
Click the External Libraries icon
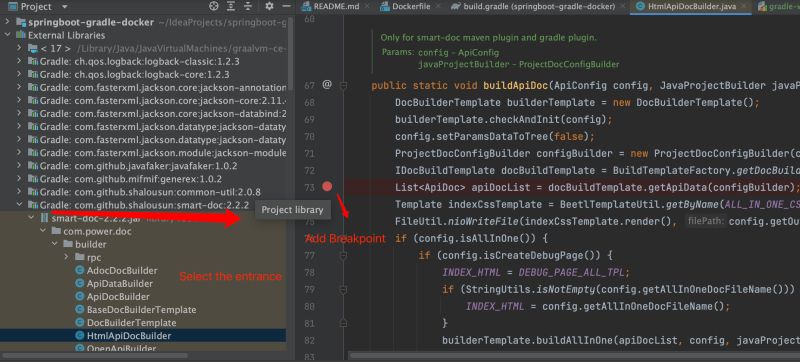(x=21, y=35)
